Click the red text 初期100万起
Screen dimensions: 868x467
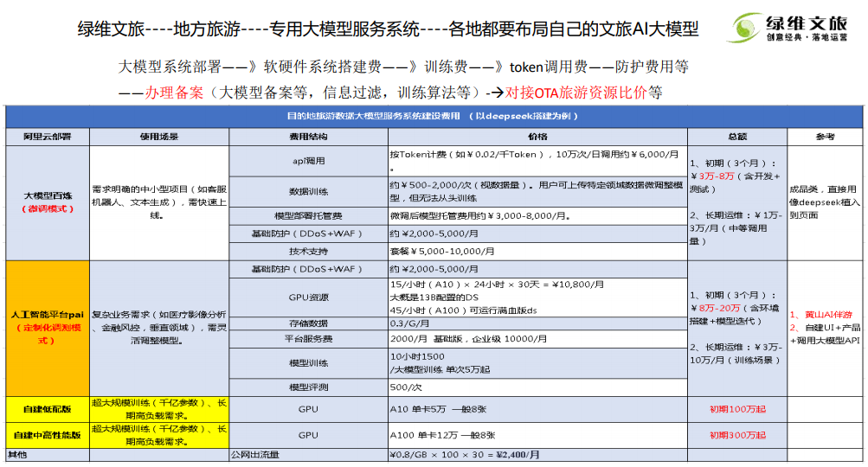[737, 409]
